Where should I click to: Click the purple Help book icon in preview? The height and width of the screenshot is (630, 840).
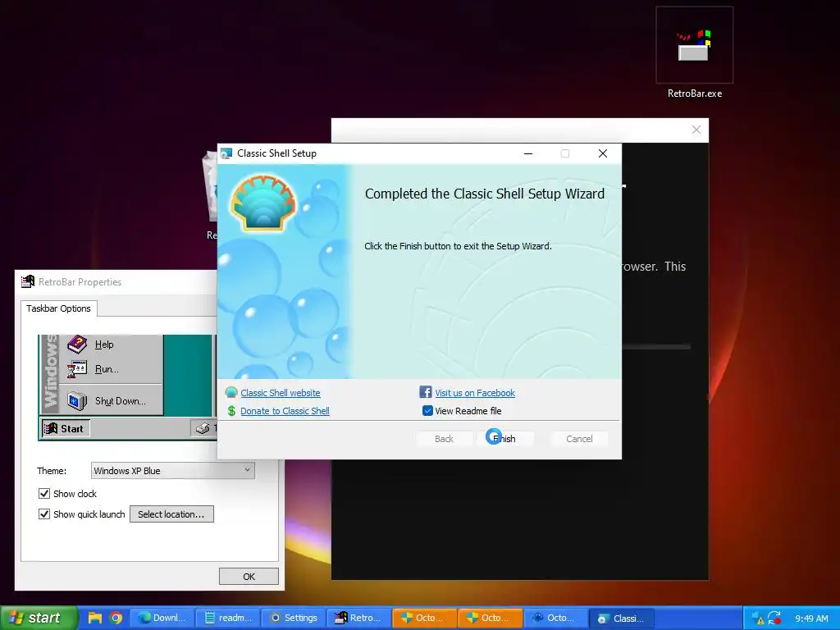click(77, 345)
